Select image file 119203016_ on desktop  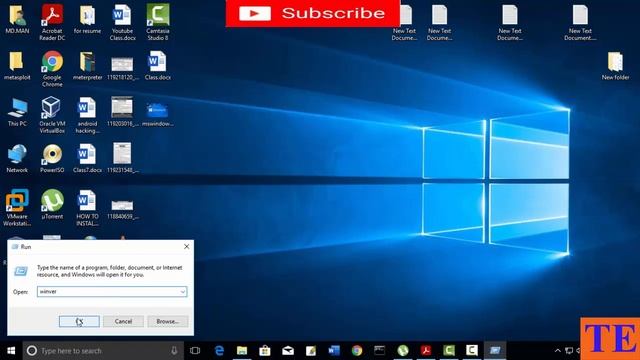click(x=122, y=112)
